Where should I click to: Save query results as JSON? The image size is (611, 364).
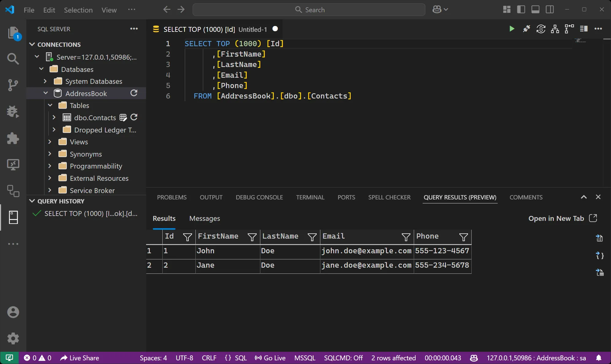(600, 256)
